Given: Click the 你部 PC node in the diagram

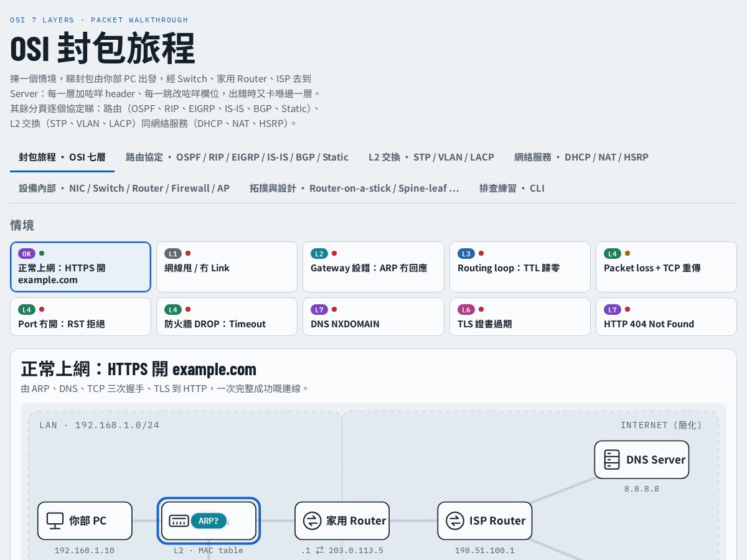Looking at the screenshot, I should coord(85,521).
